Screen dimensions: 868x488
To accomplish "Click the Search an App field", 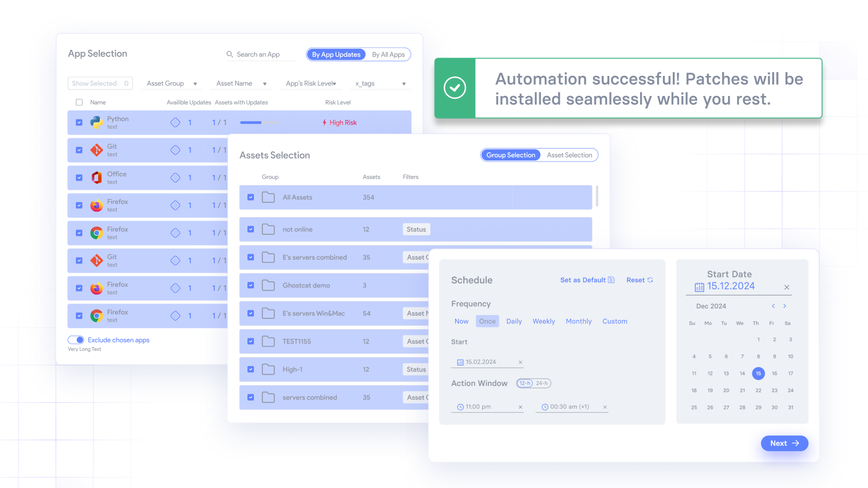I will point(261,55).
